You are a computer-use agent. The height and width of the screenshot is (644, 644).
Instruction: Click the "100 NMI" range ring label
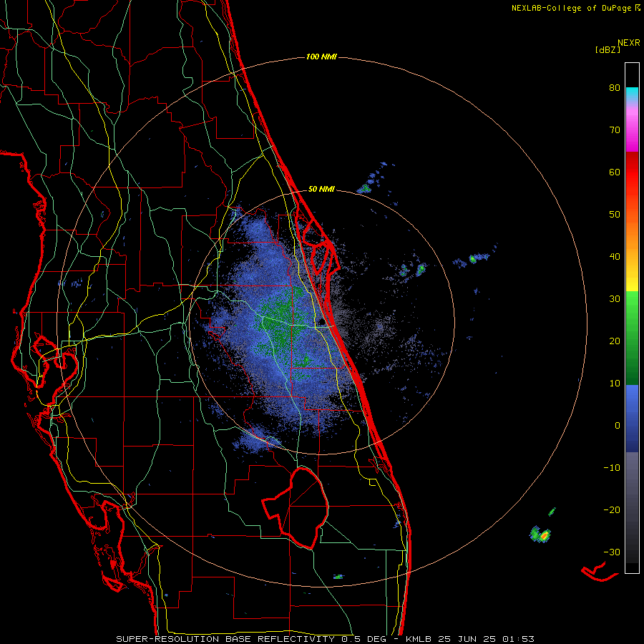click(321, 57)
